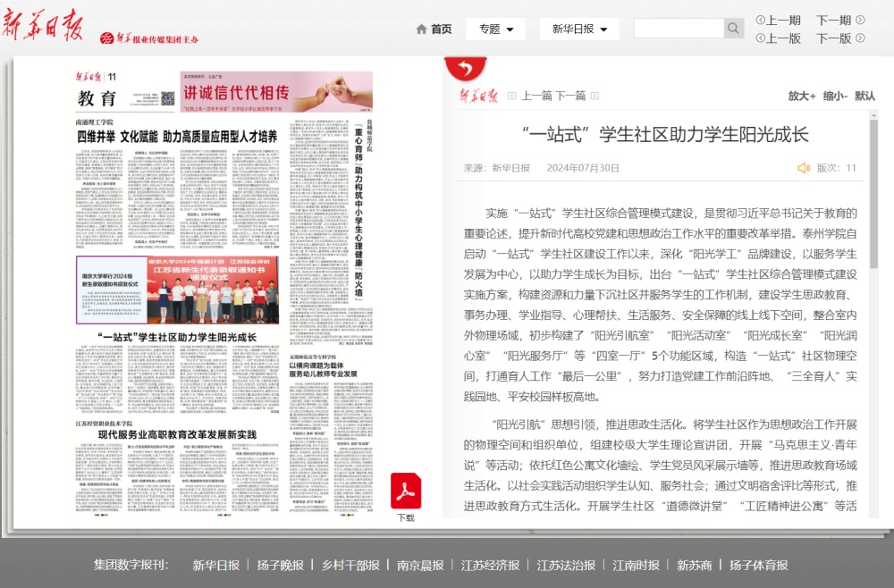Click the red back arrow icon

465,69
